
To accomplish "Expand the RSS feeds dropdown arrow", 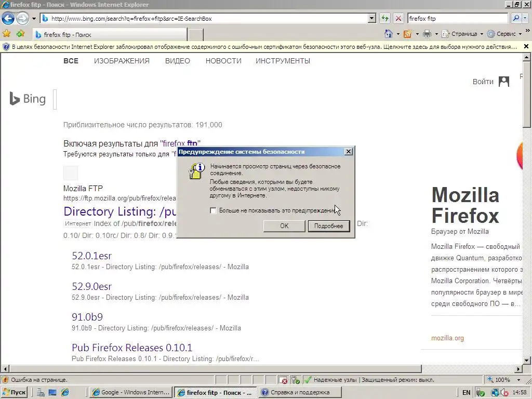I will pos(417,34).
